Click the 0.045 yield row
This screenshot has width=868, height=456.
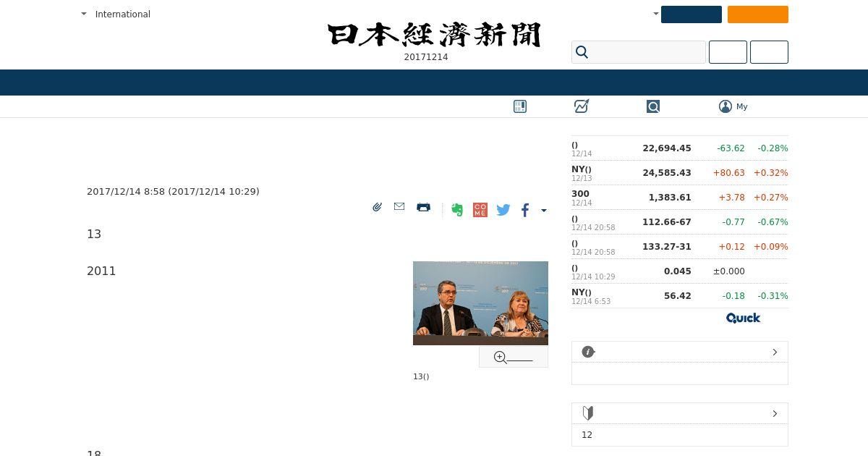[x=680, y=271]
